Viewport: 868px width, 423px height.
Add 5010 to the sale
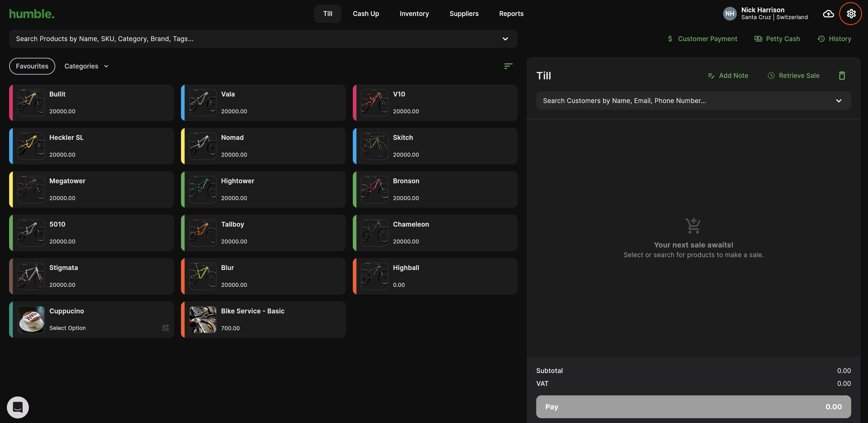pos(91,233)
